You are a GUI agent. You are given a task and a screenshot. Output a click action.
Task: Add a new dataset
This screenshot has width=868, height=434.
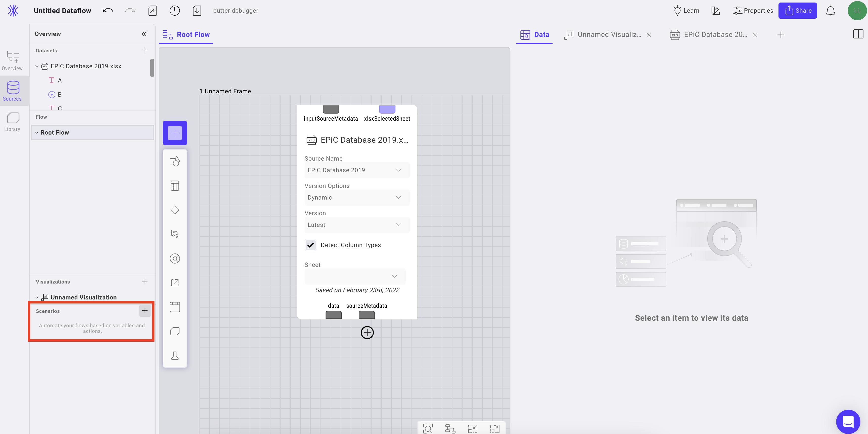145,50
